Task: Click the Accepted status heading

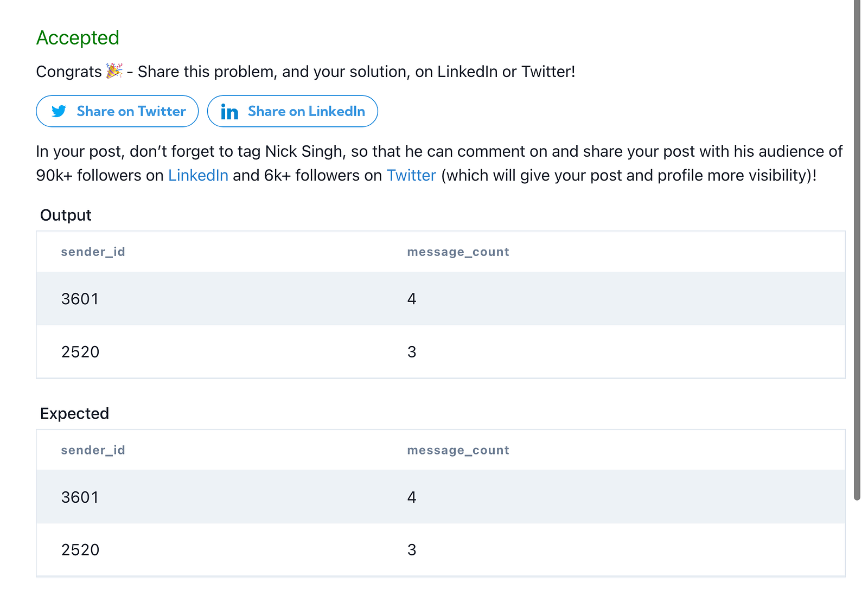Action: coord(78,38)
